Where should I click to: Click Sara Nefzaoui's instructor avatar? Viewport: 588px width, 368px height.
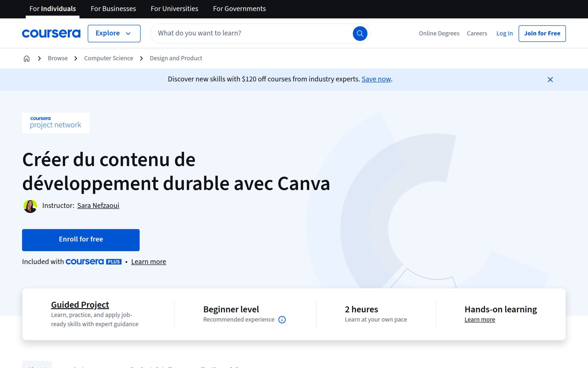(30, 206)
